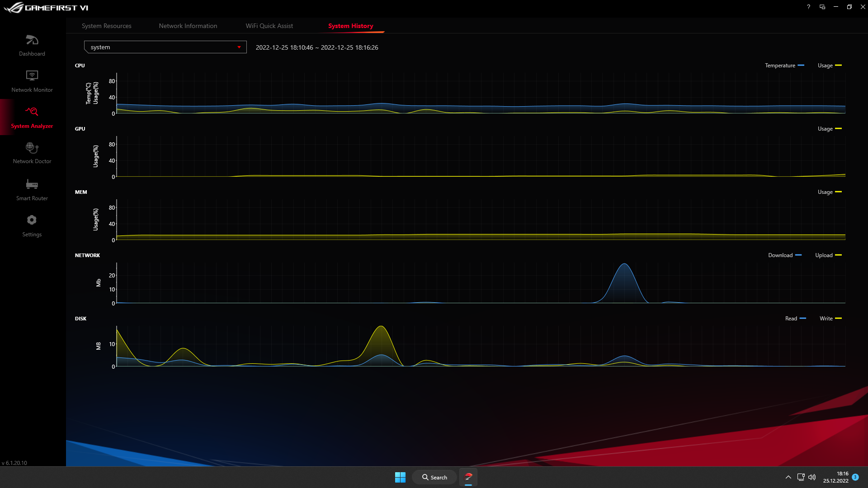Select the System History tab
Viewport: 868px width, 488px height.
(351, 26)
